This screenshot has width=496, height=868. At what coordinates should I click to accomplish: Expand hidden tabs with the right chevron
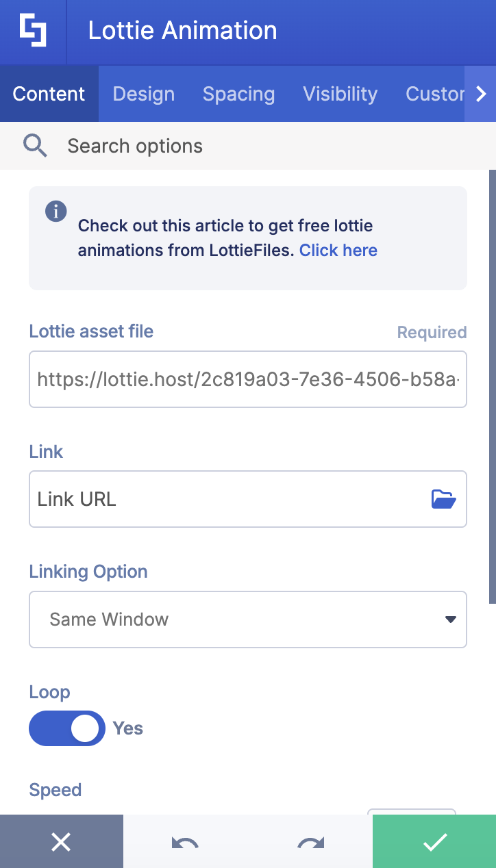[x=482, y=94]
